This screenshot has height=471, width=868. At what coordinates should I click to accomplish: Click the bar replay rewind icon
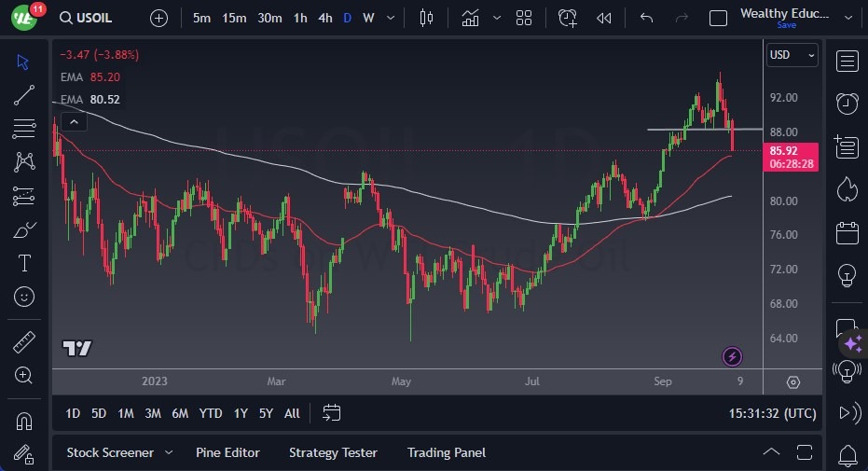coord(604,18)
